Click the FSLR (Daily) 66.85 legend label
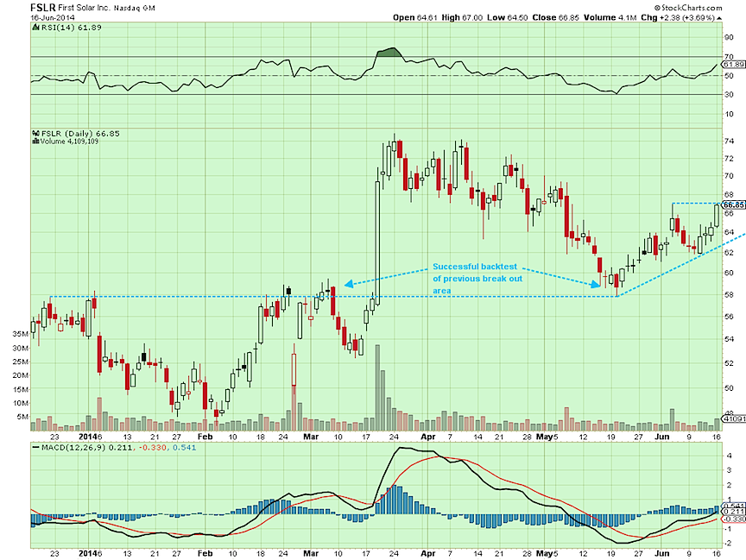 (80, 134)
